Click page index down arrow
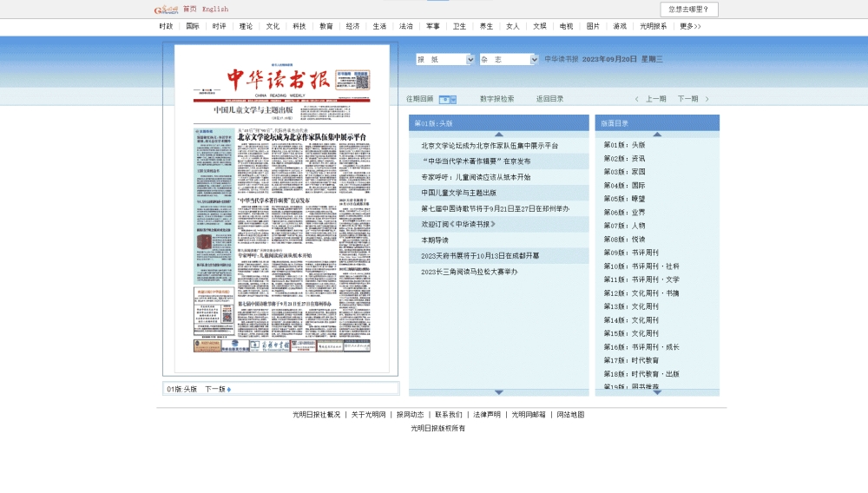This screenshot has width=868, height=493. click(657, 392)
